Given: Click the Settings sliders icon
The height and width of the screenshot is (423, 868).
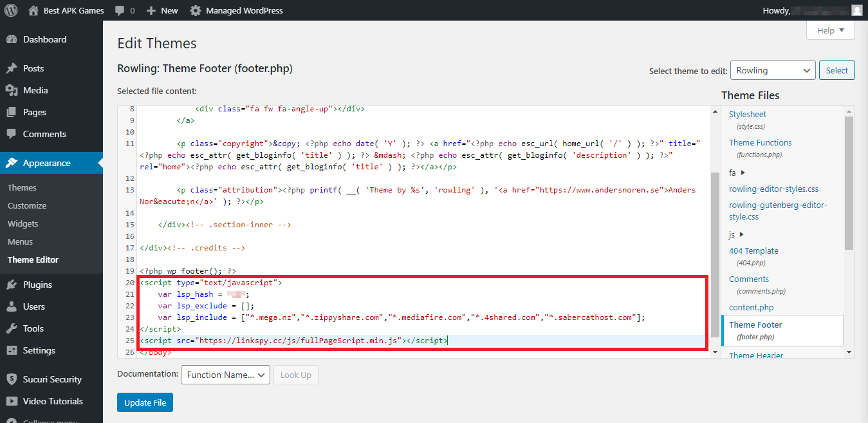Looking at the screenshot, I should 12,350.
